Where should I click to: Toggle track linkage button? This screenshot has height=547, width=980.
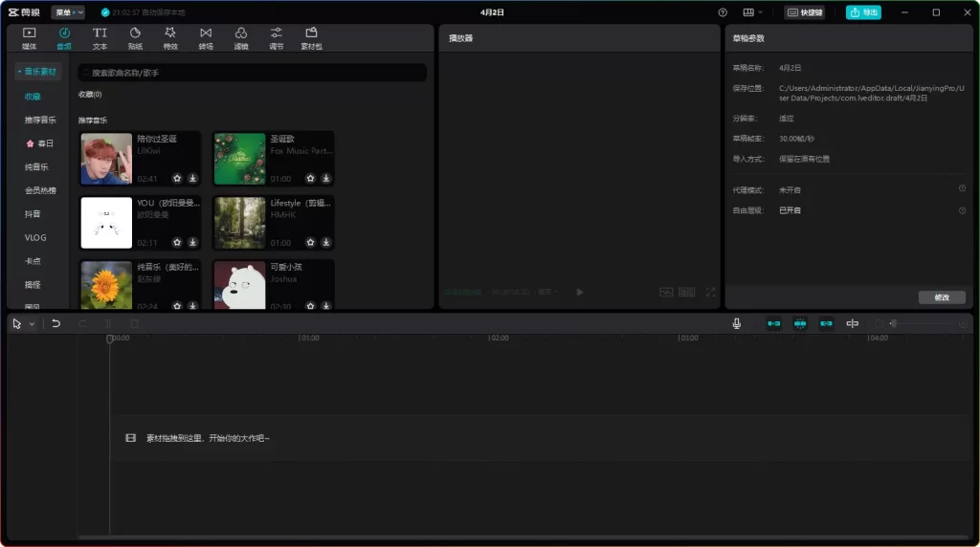[x=826, y=323]
